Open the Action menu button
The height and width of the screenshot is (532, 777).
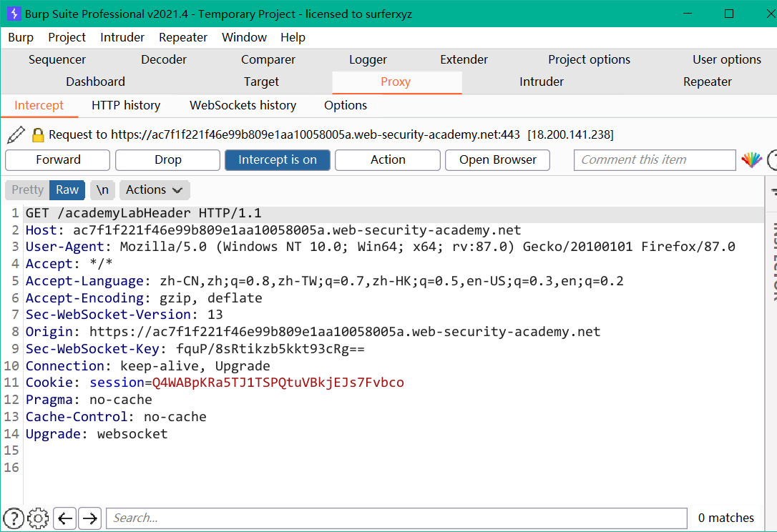pos(388,160)
